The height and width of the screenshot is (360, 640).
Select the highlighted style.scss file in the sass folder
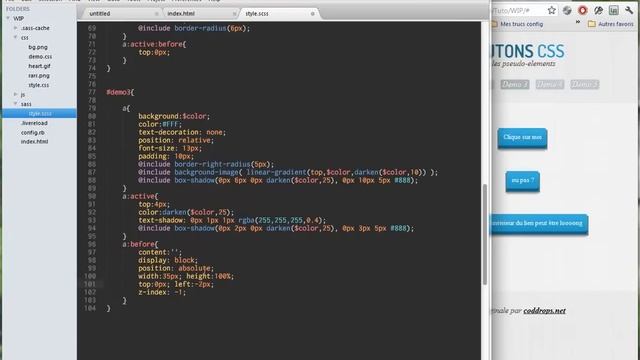click(x=39, y=113)
